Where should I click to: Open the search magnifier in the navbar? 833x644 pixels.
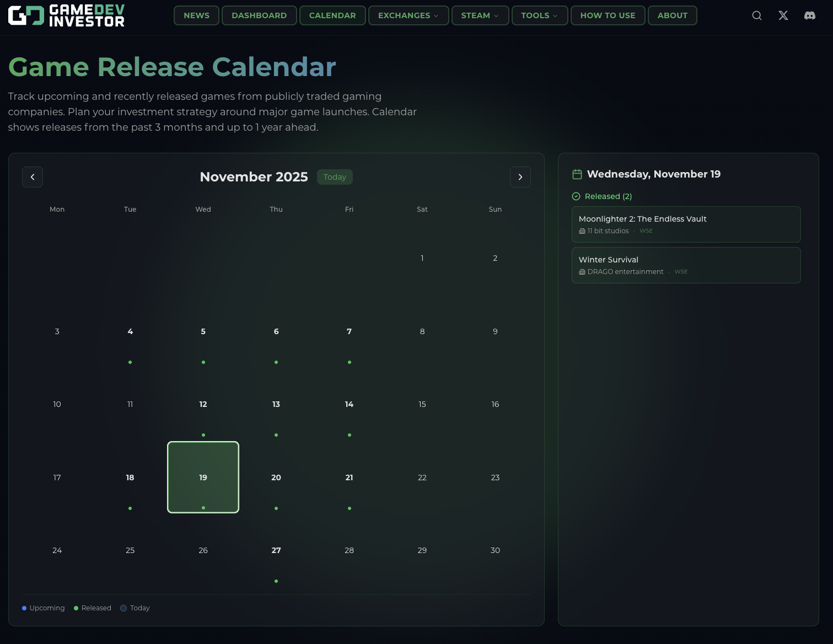click(x=756, y=15)
